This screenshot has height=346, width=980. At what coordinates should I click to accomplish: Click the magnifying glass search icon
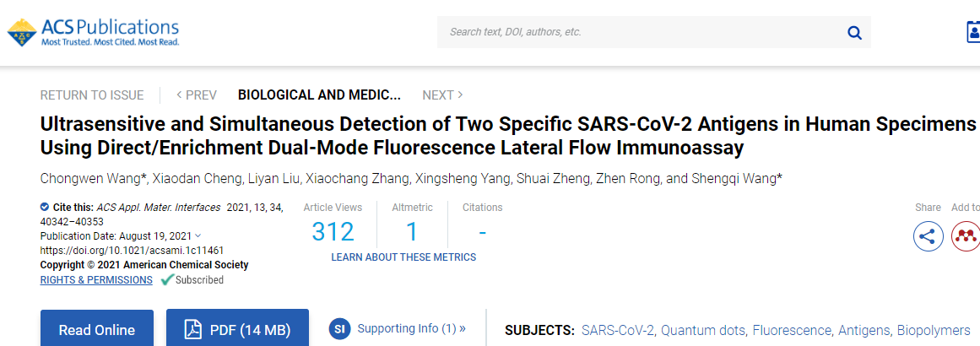[854, 32]
